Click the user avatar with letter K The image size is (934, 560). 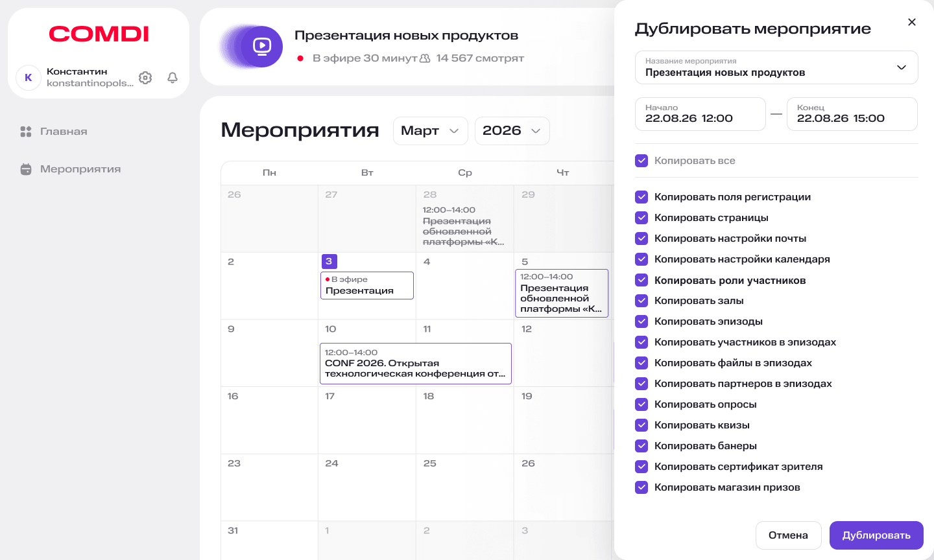coord(29,78)
